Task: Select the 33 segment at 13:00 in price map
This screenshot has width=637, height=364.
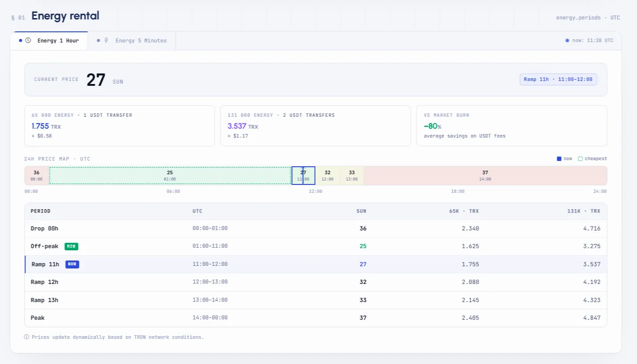Action: pos(352,176)
